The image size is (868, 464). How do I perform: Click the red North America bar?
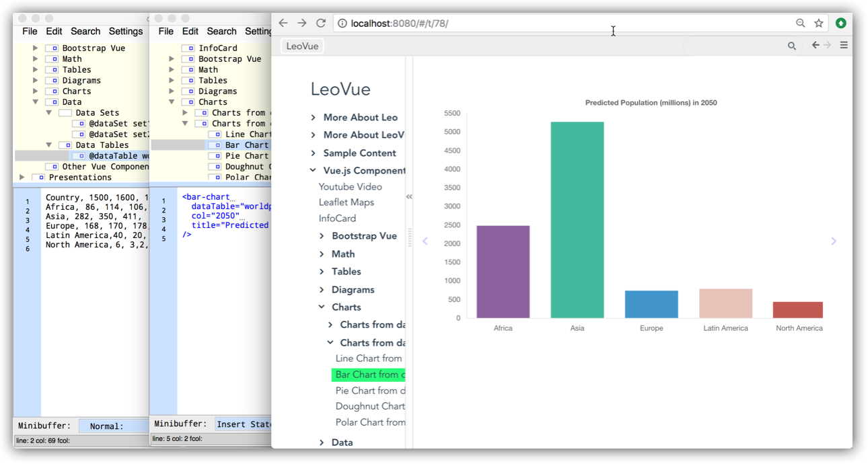[x=798, y=310]
